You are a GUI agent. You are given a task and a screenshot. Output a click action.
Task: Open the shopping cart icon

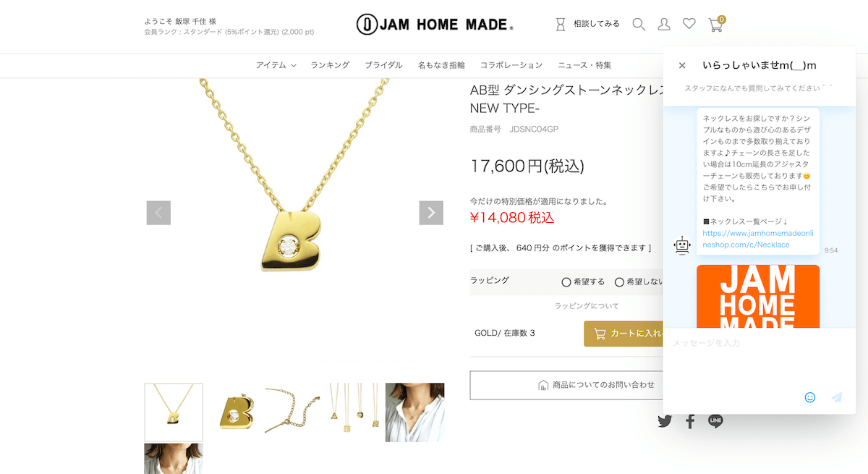(x=716, y=24)
